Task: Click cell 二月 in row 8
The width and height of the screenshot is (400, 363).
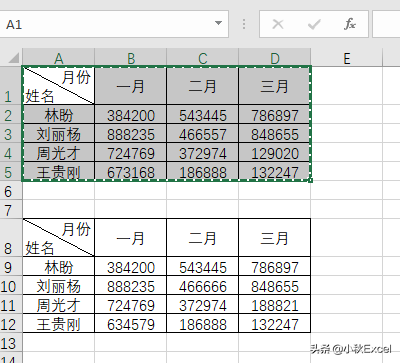Action: pos(203,238)
